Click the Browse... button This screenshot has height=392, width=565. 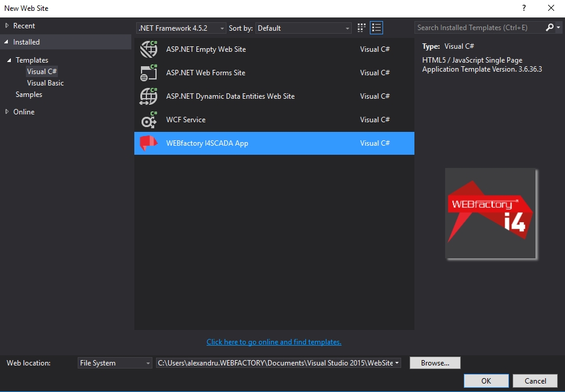(435, 363)
